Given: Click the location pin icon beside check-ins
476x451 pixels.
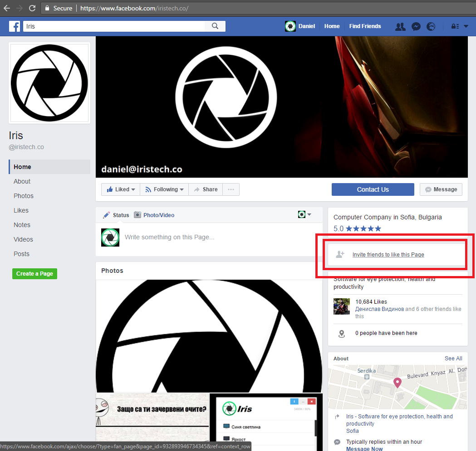Looking at the screenshot, I should tap(342, 334).
